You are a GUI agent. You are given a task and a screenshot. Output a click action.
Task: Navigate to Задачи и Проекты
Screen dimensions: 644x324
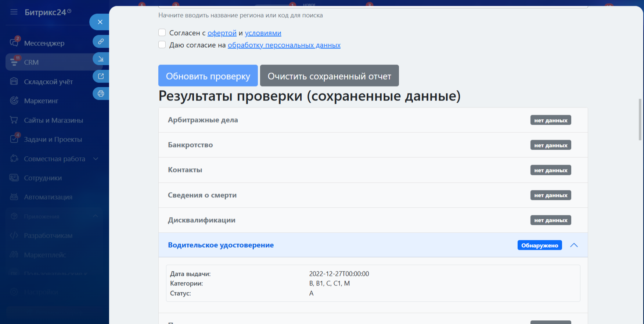[53, 139]
